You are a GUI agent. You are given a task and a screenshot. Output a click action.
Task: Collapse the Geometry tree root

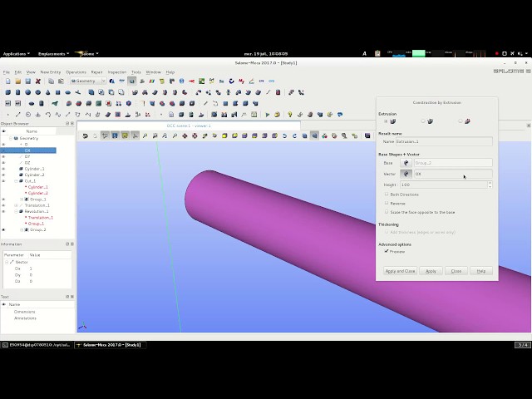11,139
